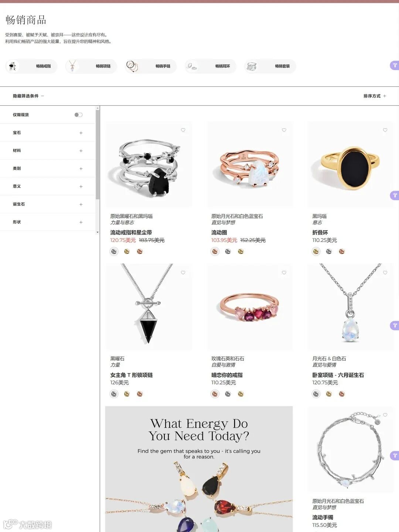Image resolution: width=399 pixels, height=532 pixels.
Task: Expand the 材料 filter section
Action: [x=48, y=151]
